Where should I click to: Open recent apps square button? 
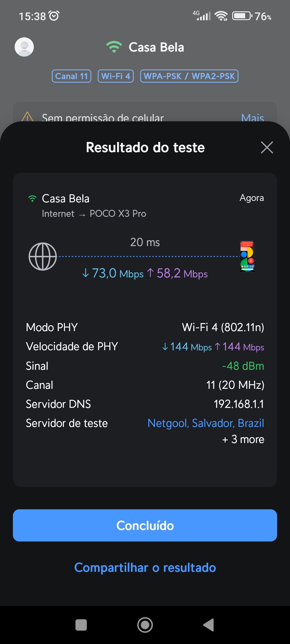81,625
